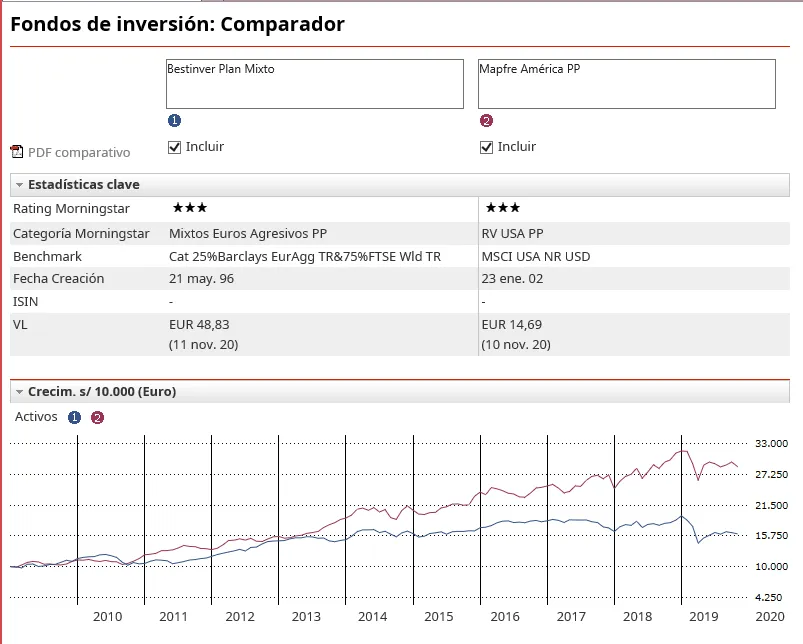This screenshot has height=644, width=803.
Task: Open the PDF comparativo link
Action: pyautogui.click(x=79, y=153)
